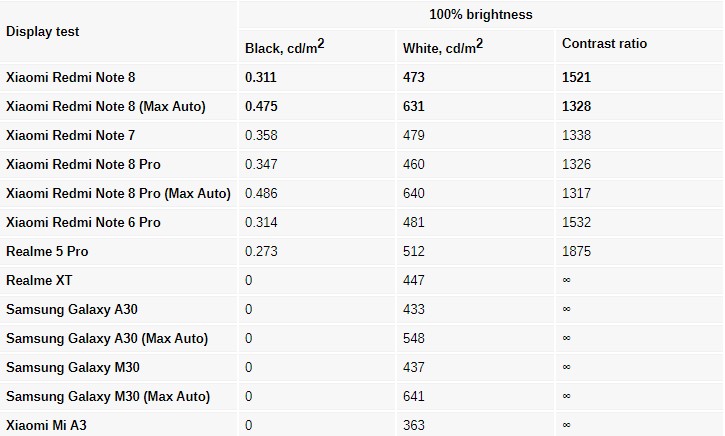This screenshot has width=725, height=436.
Task: Click the Samsung Galaxy M30 label
Action: [69, 367]
